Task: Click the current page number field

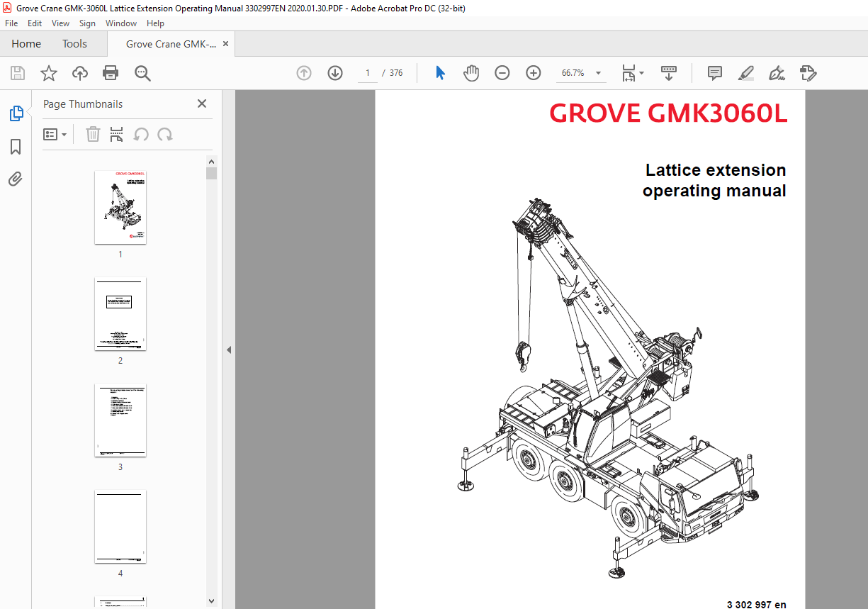Action: tap(368, 73)
